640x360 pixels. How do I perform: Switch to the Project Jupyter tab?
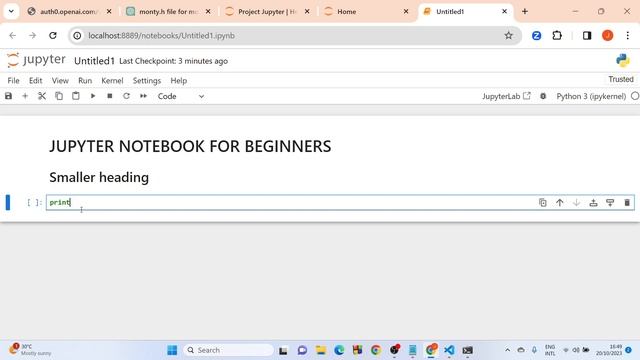point(267,11)
